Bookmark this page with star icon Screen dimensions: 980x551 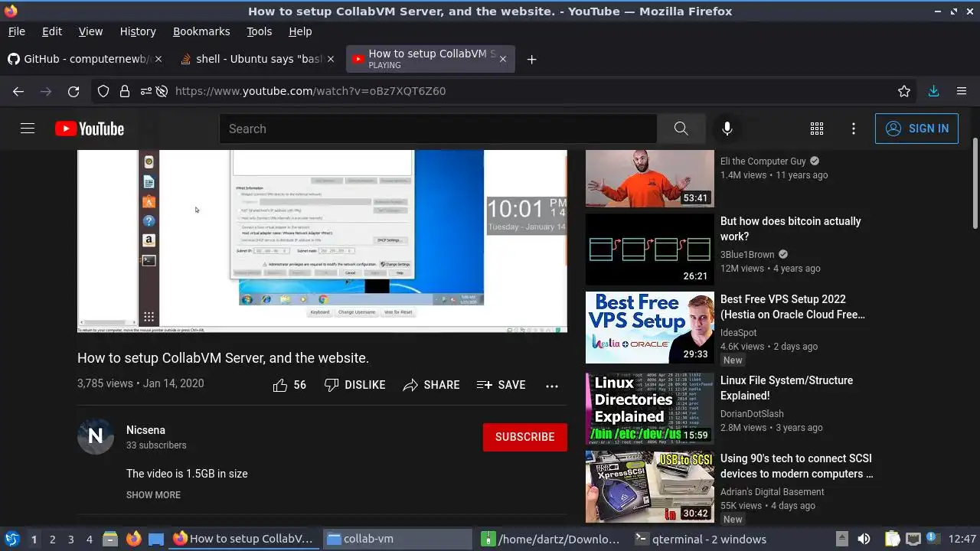[x=904, y=91]
